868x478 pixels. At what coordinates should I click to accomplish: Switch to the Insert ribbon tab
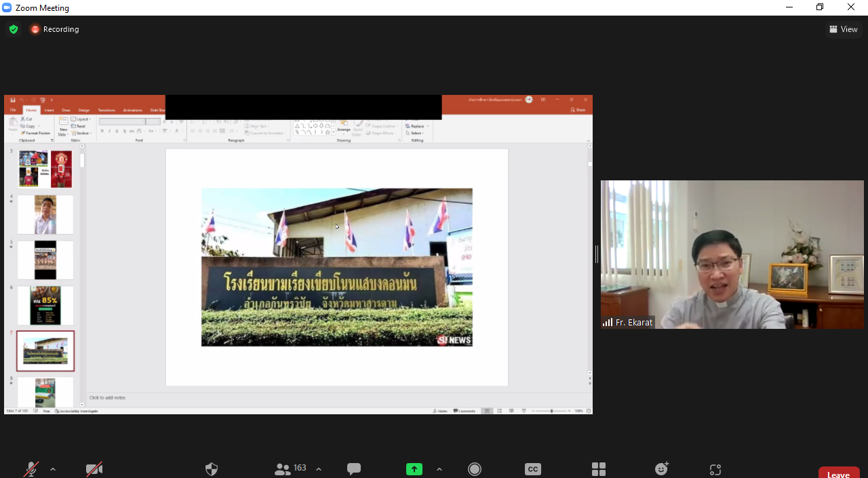click(50, 110)
